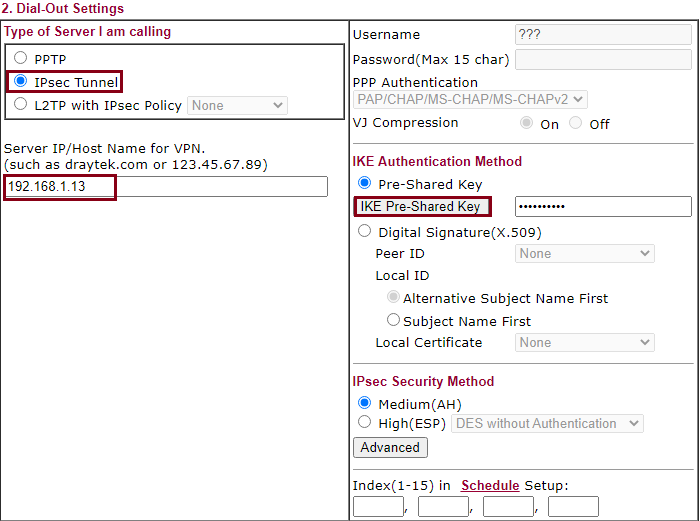Screen dimensions: 700x521
Task: Open the PPP Authentication dropdown
Action: tap(470, 99)
